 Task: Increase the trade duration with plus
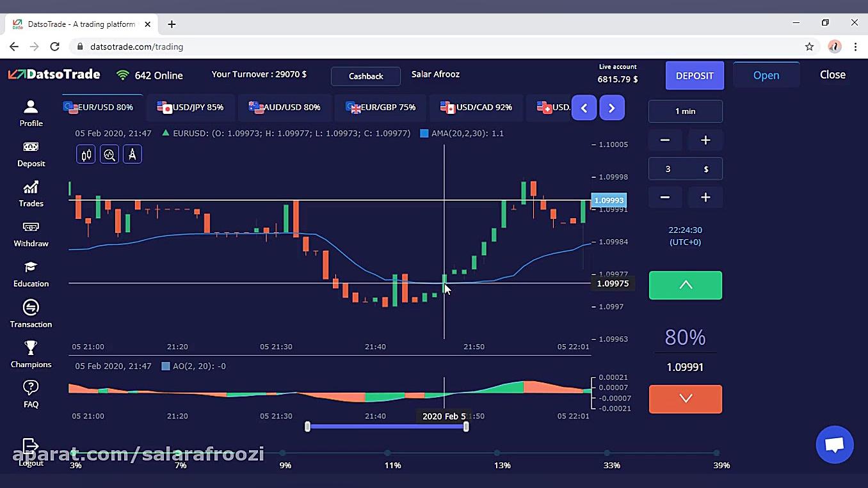(x=705, y=140)
